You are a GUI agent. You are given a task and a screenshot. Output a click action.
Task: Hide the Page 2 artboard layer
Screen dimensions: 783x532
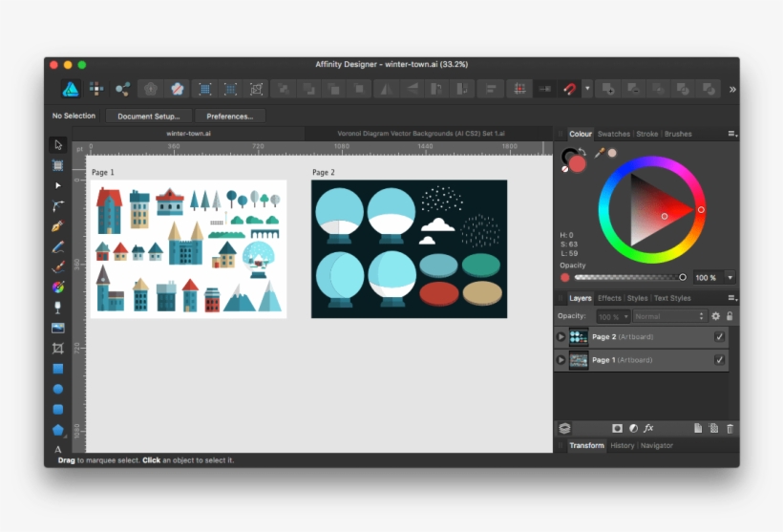pyautogui.click(x=719, y=336)
